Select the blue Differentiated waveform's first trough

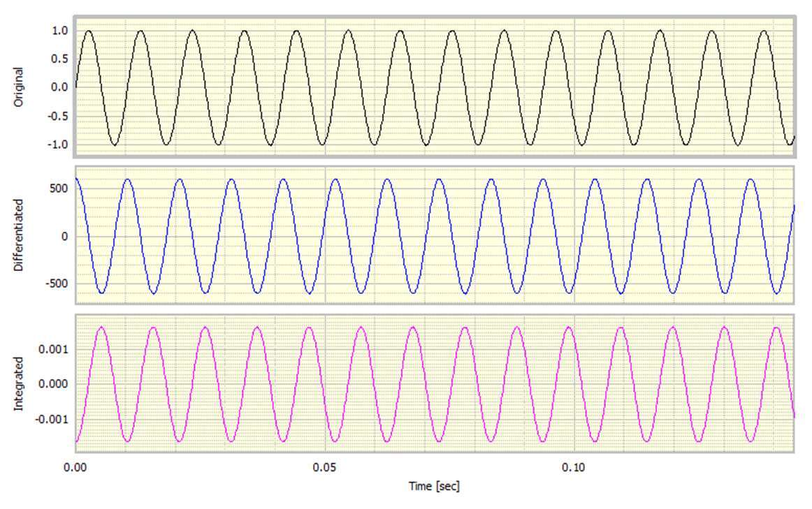click(x=102, y=293)
